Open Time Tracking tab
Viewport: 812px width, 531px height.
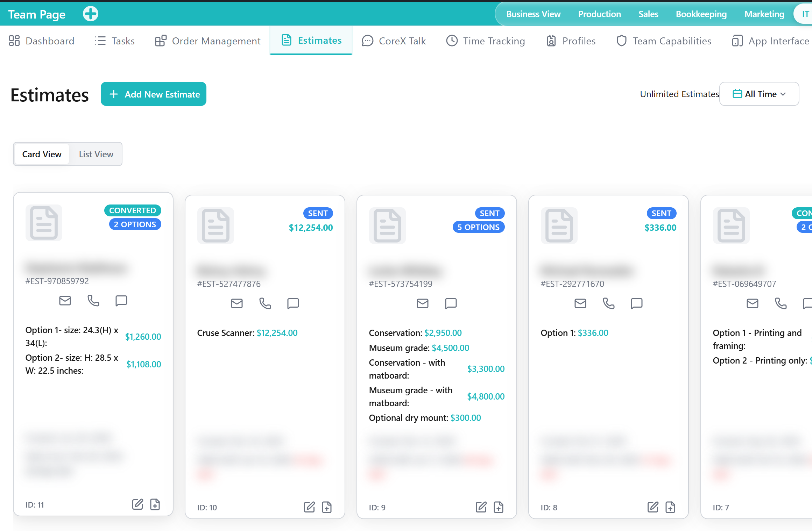point(486,41)
